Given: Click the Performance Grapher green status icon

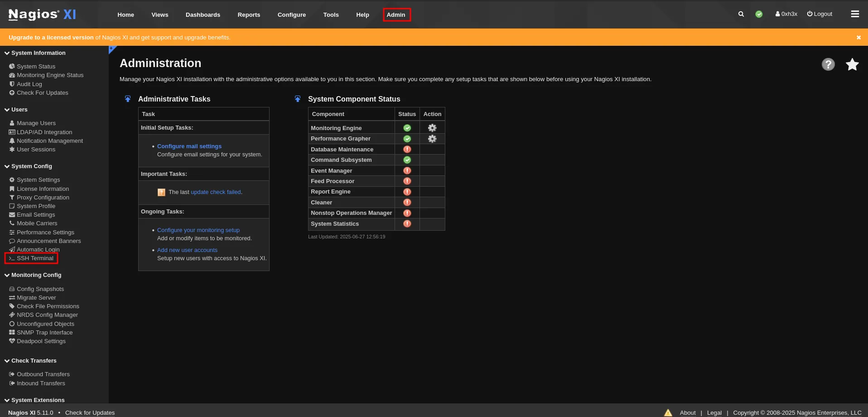Looking at the screenshot, I should (x=407, y=139).
